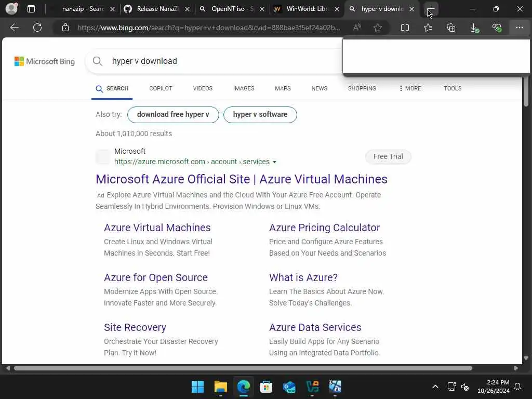
Task: Select the IMAGES search tab
Action: click(244, 88)
